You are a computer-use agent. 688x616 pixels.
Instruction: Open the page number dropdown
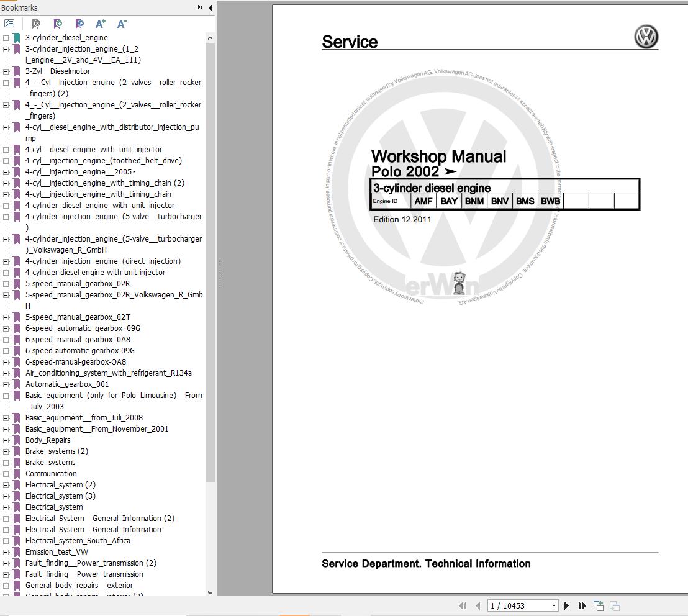pos(554,605)
